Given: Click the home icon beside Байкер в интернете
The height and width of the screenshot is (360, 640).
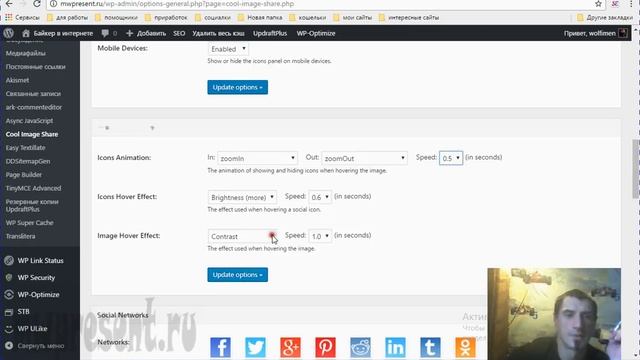Looking at the screenshot, I should pos(26,33).
